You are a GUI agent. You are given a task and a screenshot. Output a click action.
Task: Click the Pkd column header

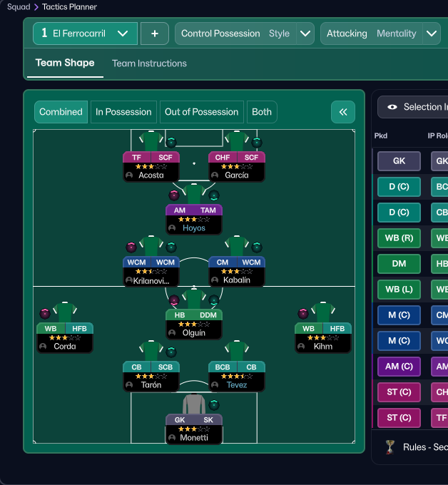click(381, 136)
